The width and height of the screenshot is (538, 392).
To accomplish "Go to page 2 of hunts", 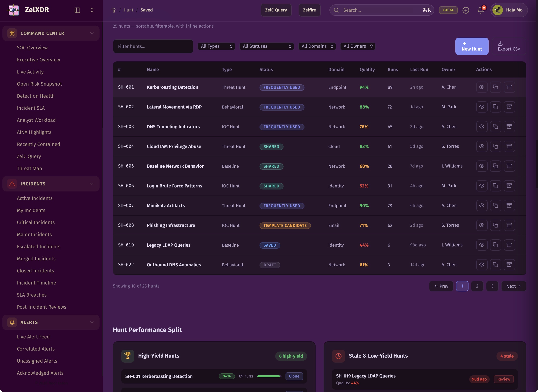I will 477,286.
